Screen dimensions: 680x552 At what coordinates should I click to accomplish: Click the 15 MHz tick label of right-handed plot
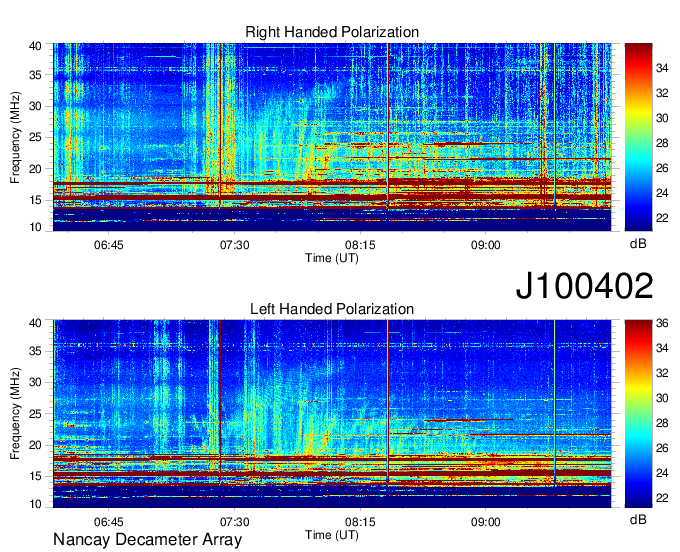click(35, 200)
